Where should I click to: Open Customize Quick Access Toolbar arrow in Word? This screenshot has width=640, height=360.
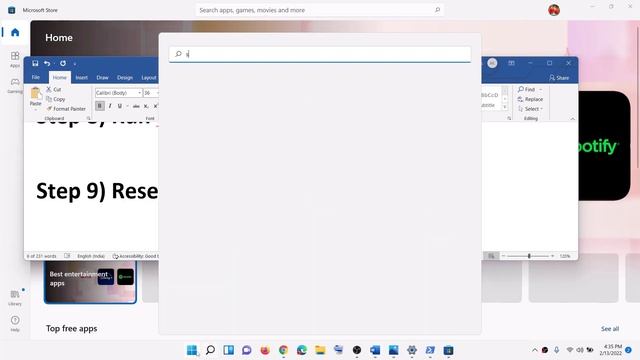tap(75, 64)
